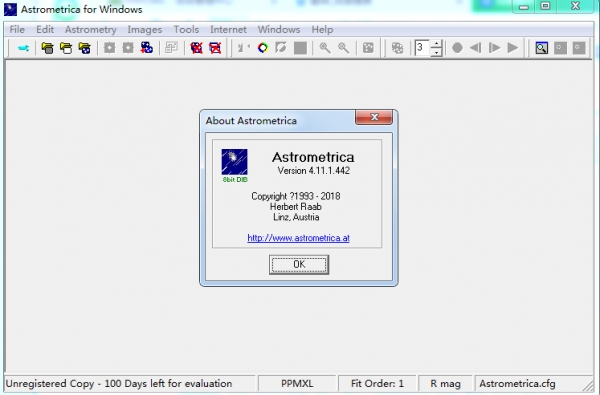Click the third folder icon with blue disk
The image size is (600, 395).
85,48
